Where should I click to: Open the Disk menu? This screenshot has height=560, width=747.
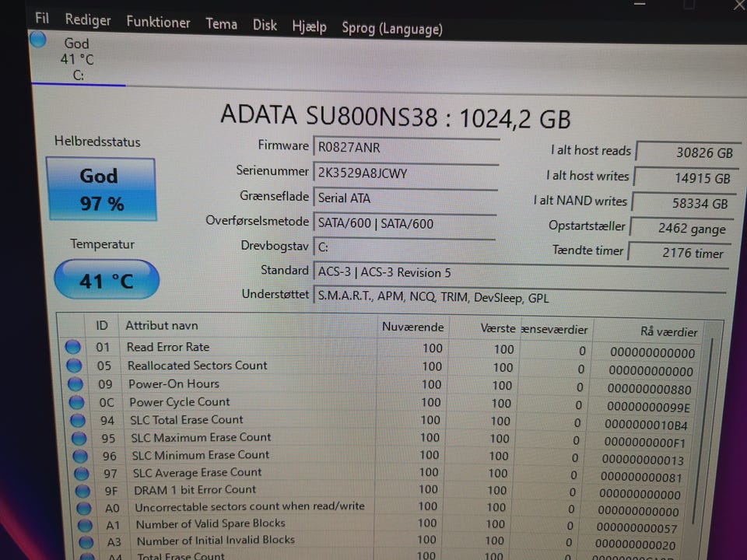265,25
